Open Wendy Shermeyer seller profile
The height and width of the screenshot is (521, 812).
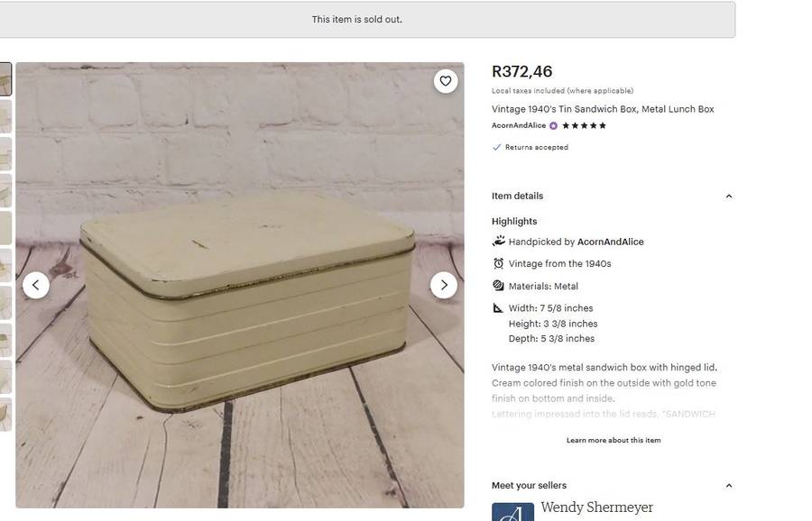pyautogui.click(x=596, y=507)
